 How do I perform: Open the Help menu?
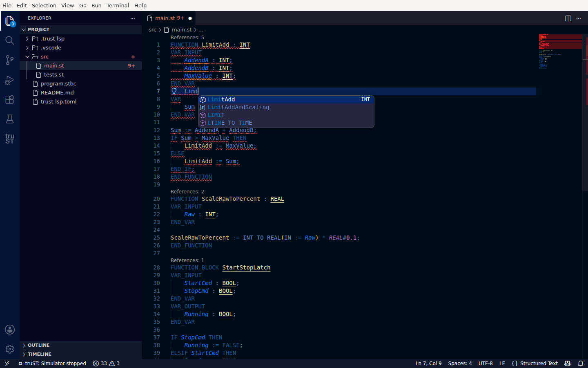tap(140, 5)
